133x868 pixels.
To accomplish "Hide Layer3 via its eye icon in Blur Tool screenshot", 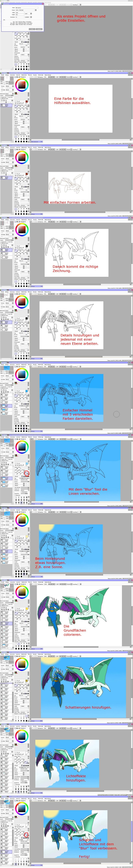I will pyautogui.click(x=2, y=467).
